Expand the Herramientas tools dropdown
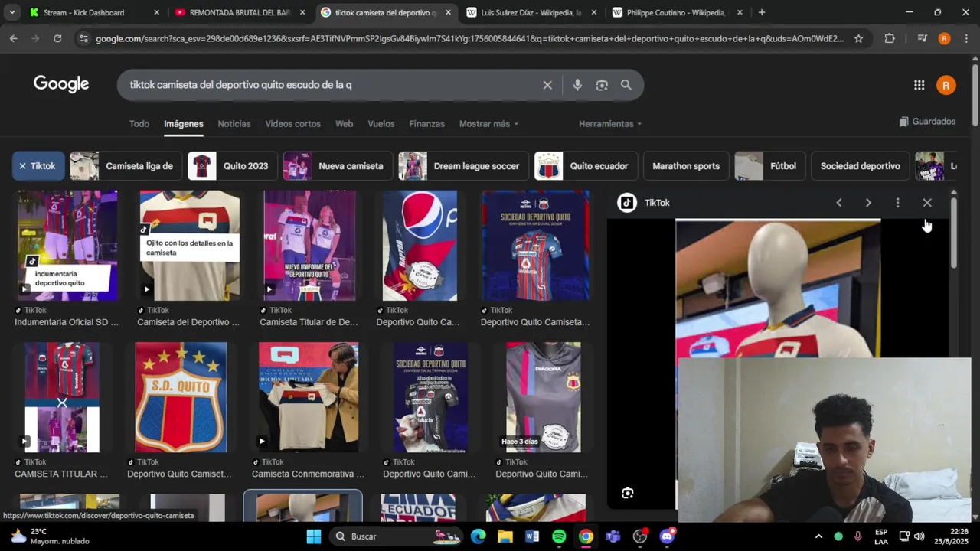 coord(610,124)
